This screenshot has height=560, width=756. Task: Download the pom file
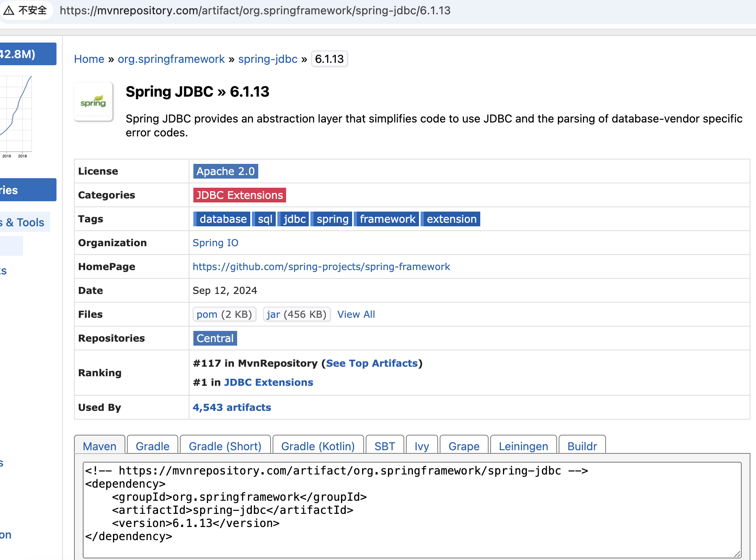207,315
